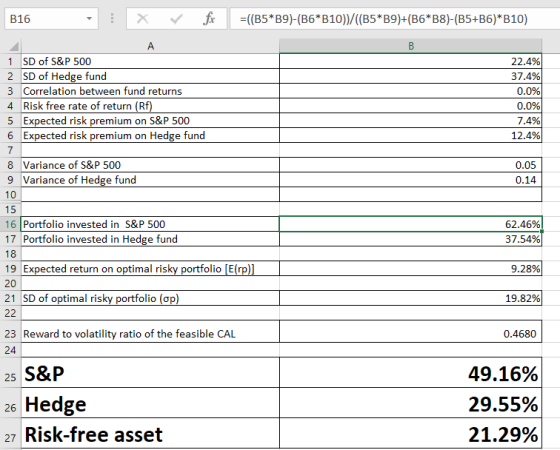
Task: Click cell 'Portfolio invested in Hedge fund'
Action: (150, 239)
